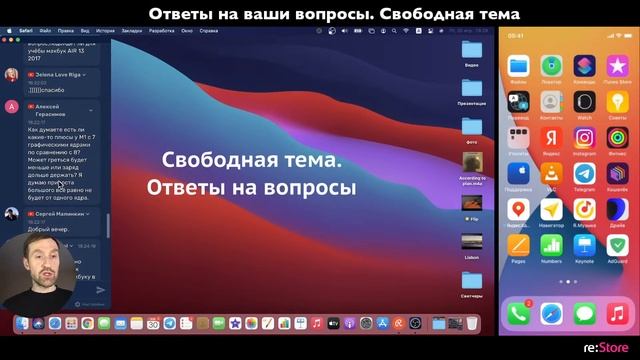
Task: Open Calendar in the Mac dock
Action: pyautogui.click(x=153, y=324)
